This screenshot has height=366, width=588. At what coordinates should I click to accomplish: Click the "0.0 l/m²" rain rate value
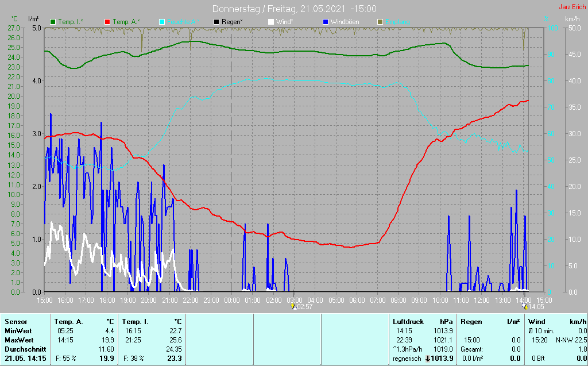pos(473,359)
